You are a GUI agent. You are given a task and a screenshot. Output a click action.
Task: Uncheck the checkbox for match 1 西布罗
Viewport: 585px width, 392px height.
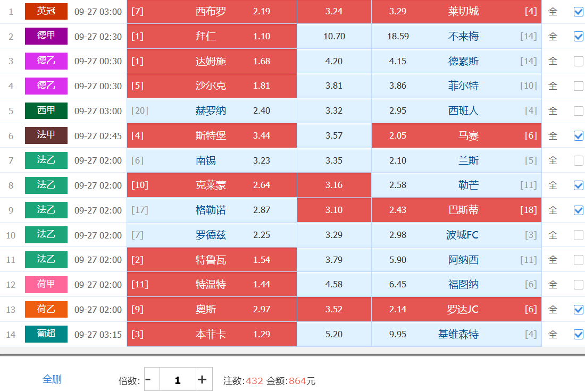click(x=578, y=12)
